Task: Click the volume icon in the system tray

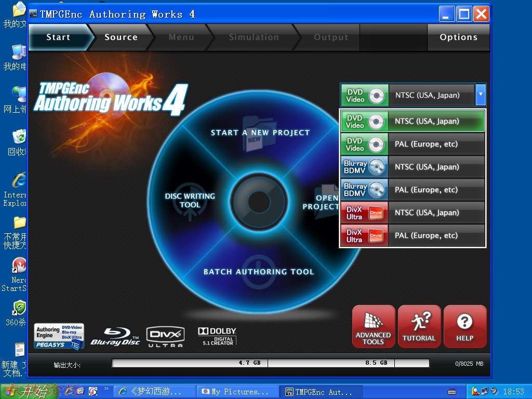Action: pos(494,392)
